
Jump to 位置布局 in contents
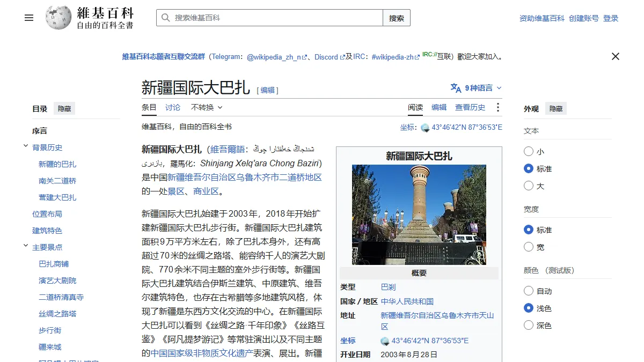47,214
